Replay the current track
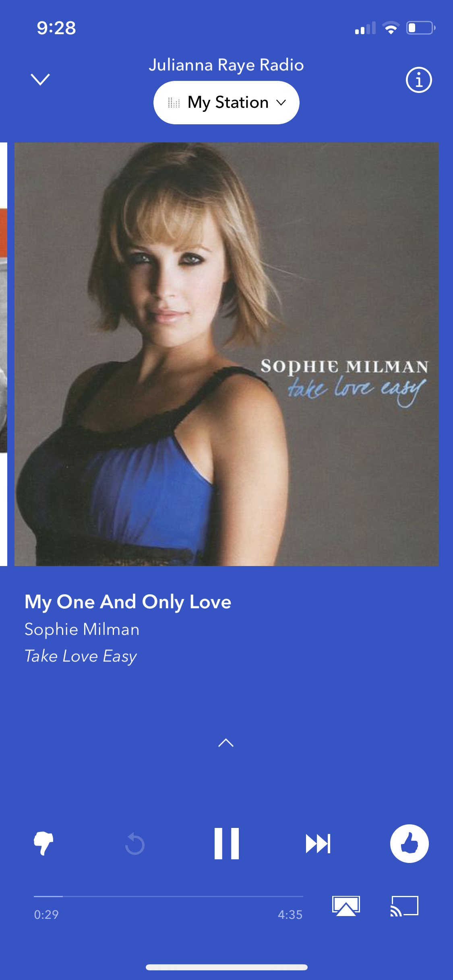453x980 pixels. click(x=135, y=844)
